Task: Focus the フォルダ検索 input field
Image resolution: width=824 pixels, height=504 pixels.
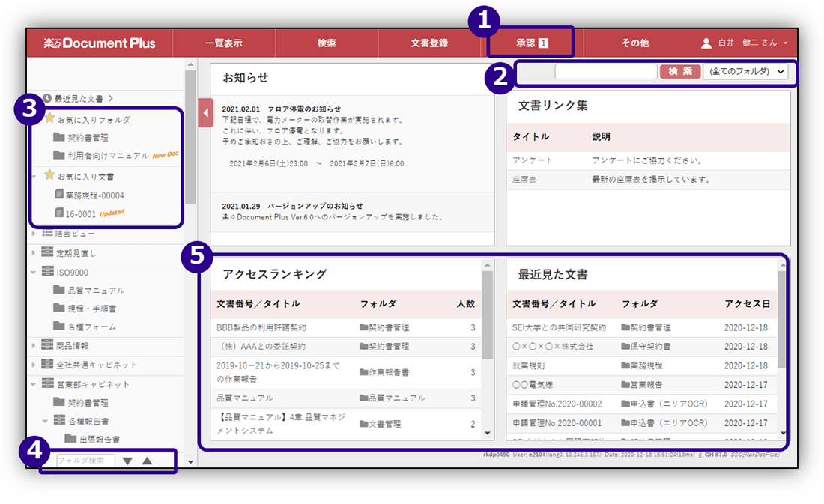Action: [x=85, y=461]
